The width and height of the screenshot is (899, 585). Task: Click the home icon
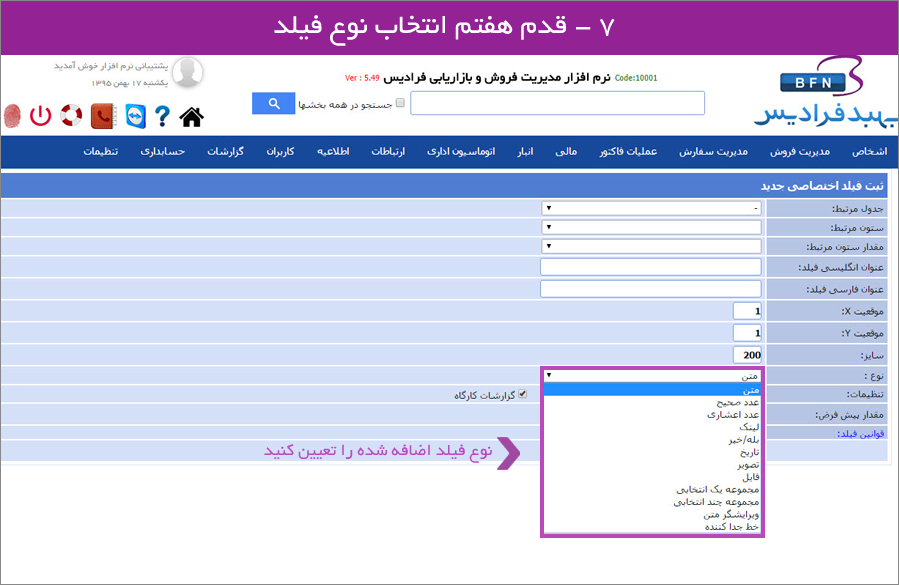(191, 116)
